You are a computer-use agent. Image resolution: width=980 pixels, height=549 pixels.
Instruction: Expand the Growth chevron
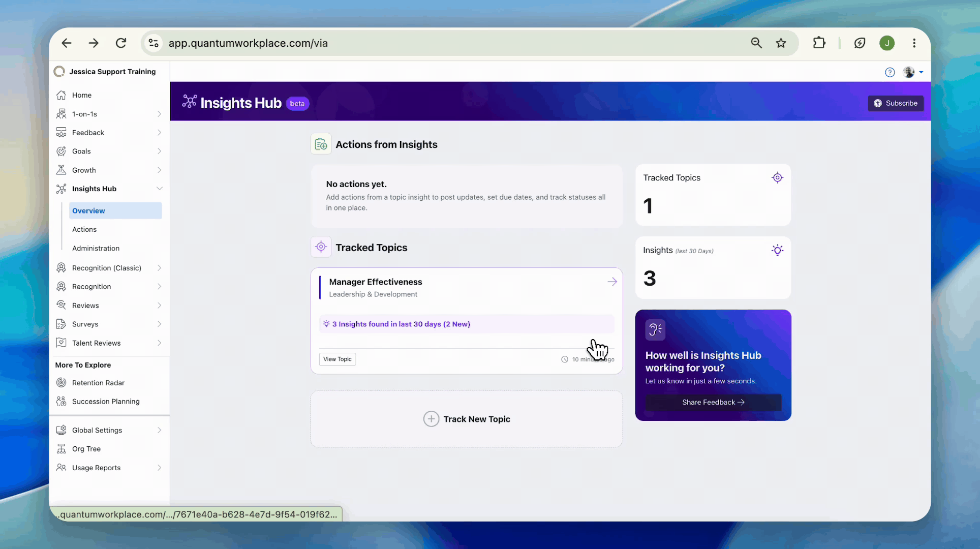point(159,170)
